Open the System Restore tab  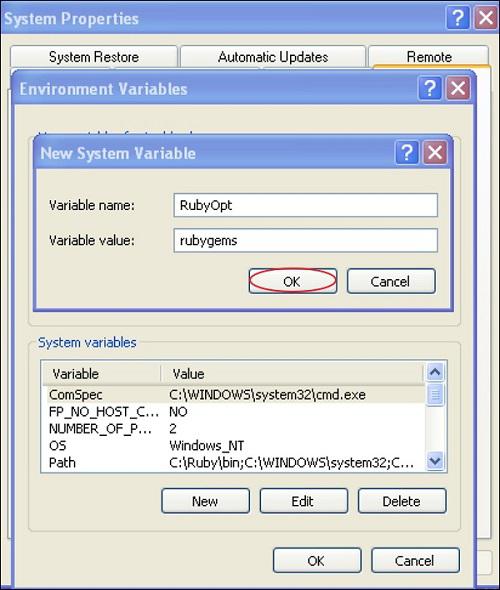click(x=94, y=57)
